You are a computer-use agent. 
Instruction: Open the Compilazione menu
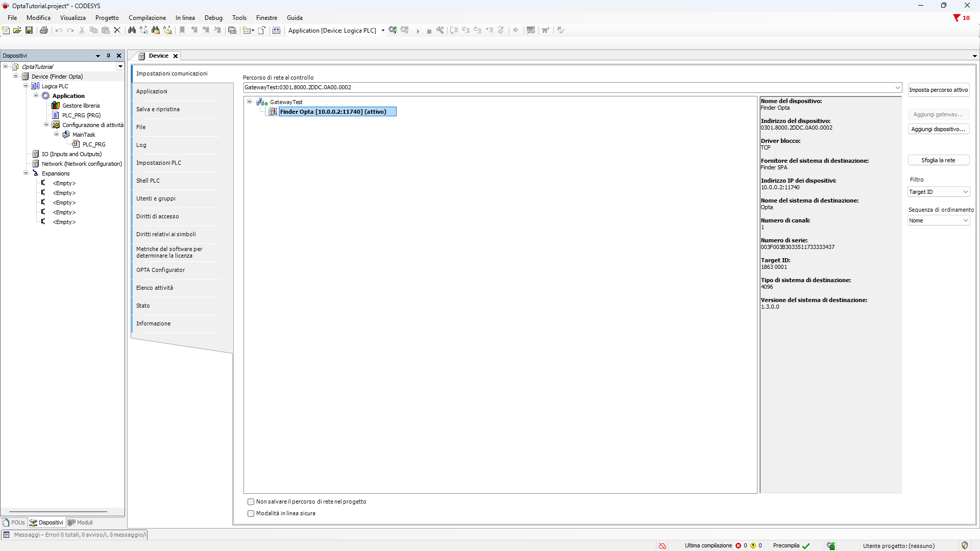[147, 18]
